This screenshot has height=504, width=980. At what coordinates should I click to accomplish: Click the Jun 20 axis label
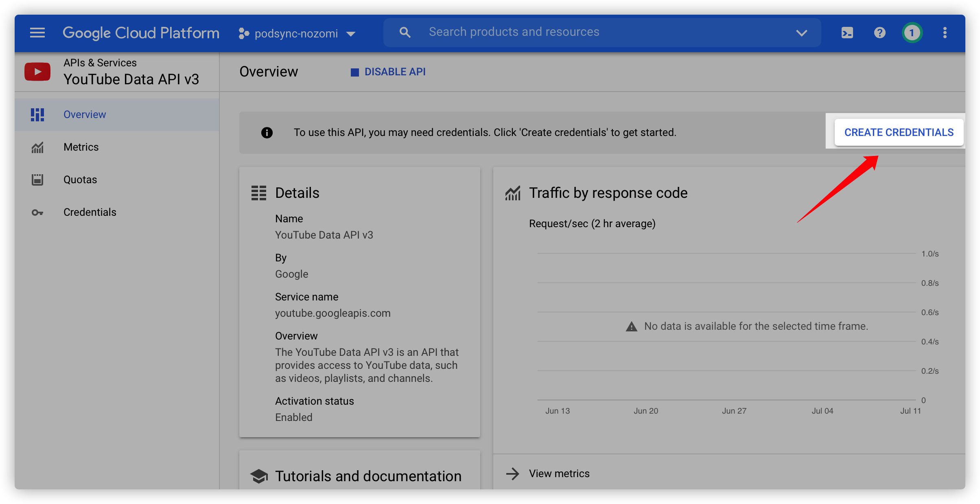click(x=646, y=411)
